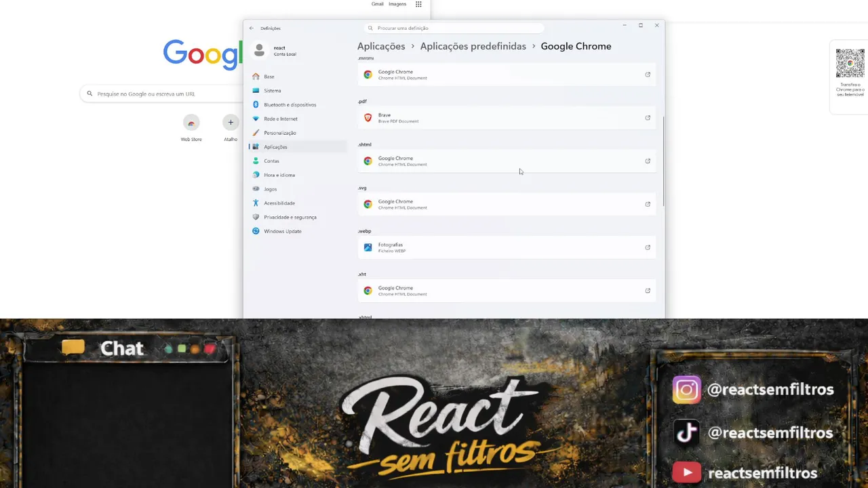The width and height of the screenshot is (868, 488).
Task: Click the search magnifier in Settings search box
Action: [370, 28]
